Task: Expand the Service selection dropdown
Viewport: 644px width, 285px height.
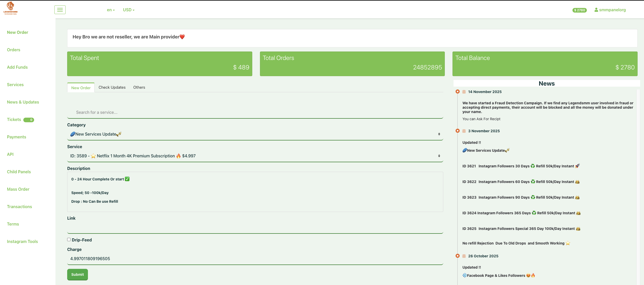Action: [255, 156]
